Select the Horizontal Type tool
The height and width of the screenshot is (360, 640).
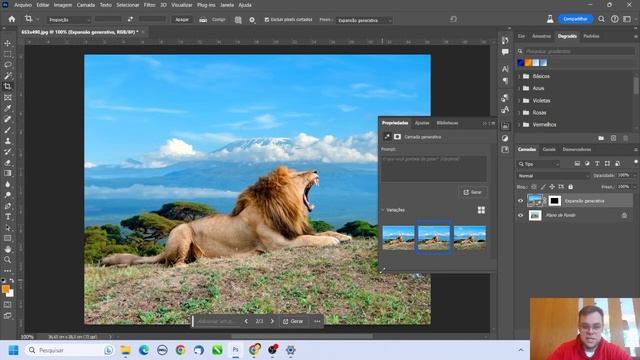point(8,217)
